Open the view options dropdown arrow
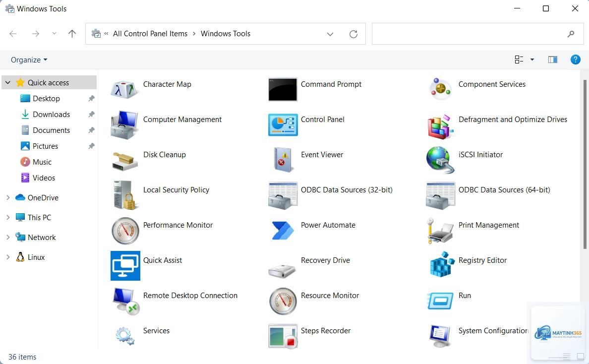The height and width of the screenshot is (364, 589). 532,60
